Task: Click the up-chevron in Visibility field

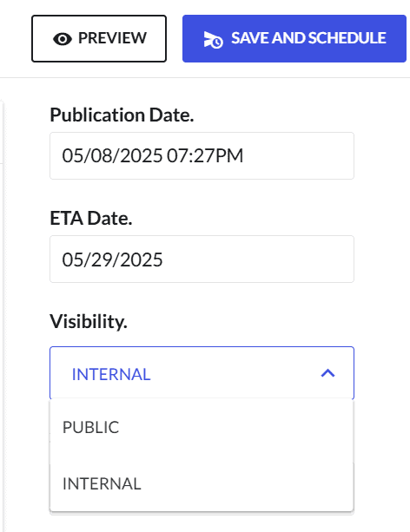Action: (x=327, y=373)
